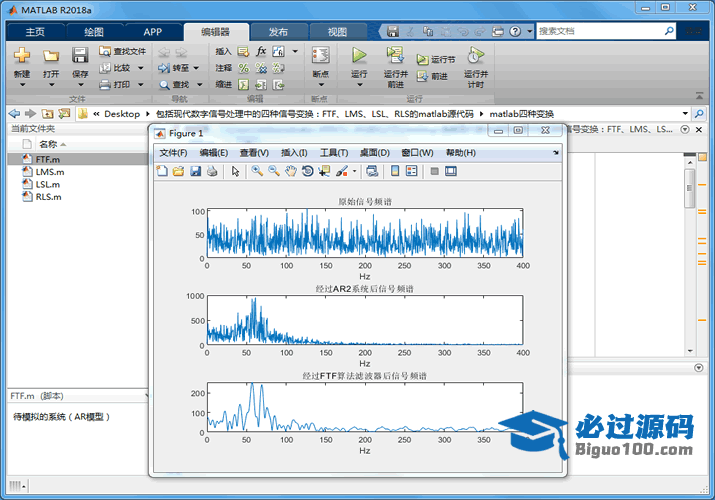Click New Figure icon in Figure 1 toolbar
This screenshot has width=715, height=500.
(162, 171)
